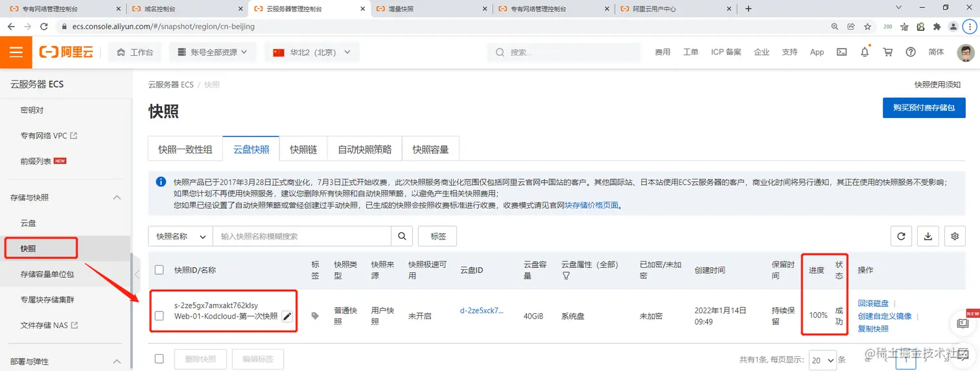Open Chrome three-dot menu
Screen dimensions: 980x371
[970, 27]
